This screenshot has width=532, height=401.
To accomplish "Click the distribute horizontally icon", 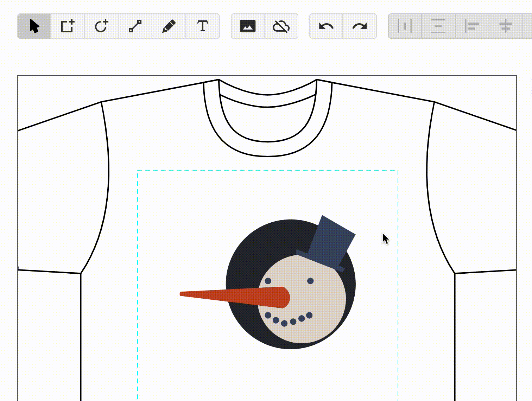I will point(405,26).
